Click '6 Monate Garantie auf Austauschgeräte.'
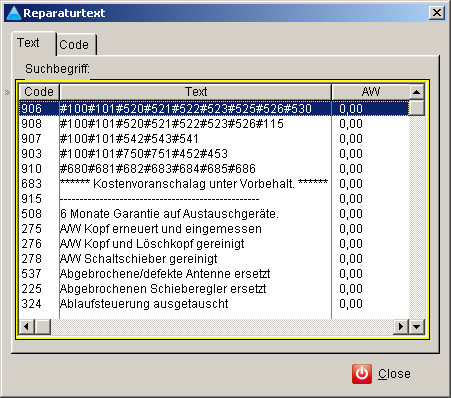The width and height of the screenshot is (451, 398). pos(169,214)
